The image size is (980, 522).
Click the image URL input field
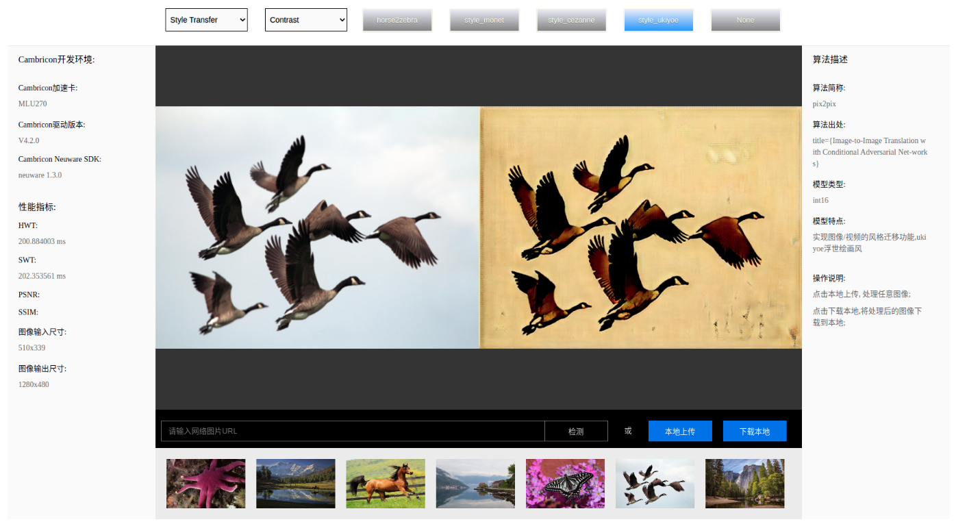(x=353, y=431)
